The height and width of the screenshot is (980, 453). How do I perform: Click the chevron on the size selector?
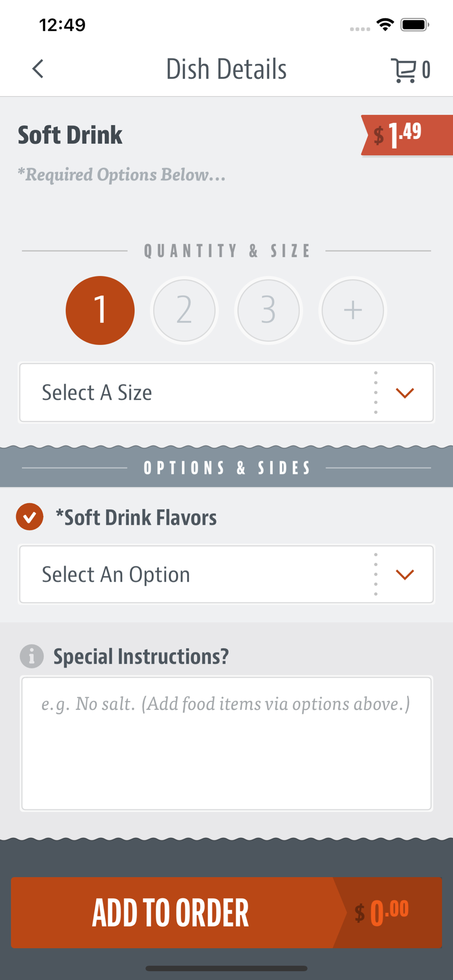pyautogui.click(x=405, y=393)
